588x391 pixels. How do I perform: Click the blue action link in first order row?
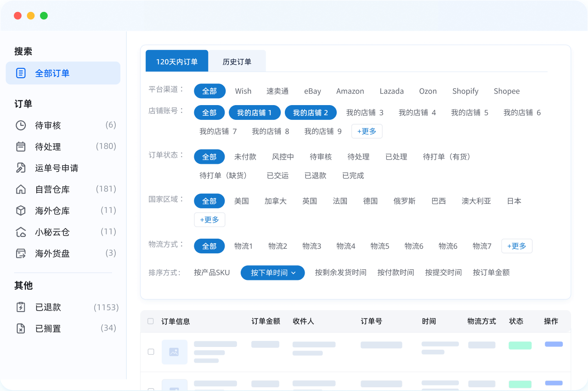554,344
